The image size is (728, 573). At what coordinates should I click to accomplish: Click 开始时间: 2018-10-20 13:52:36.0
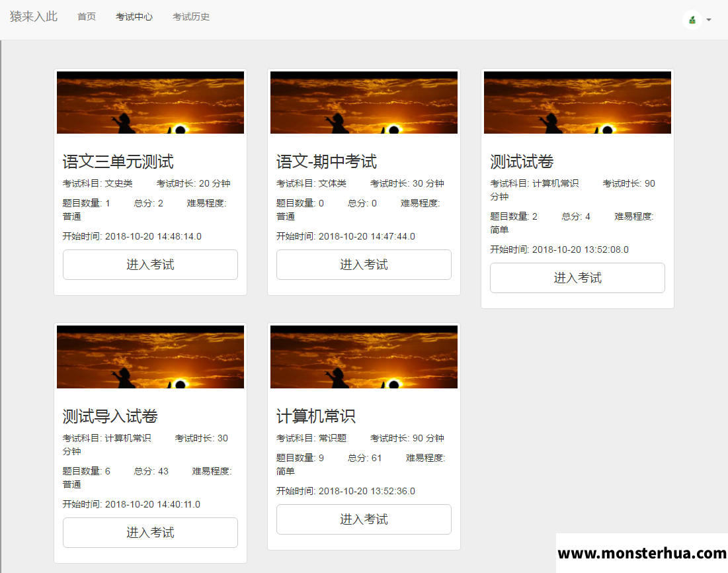click(346, 491)
